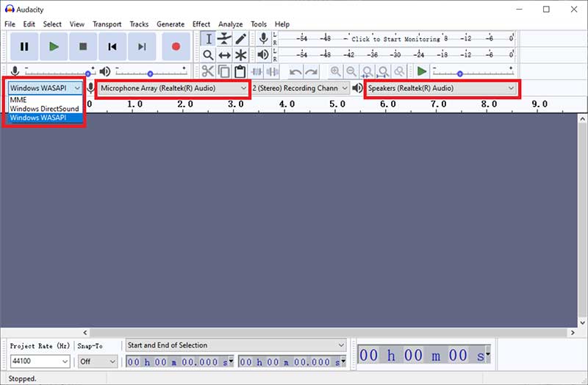This screenshot has height=385, width=588.
Task: Skip to end of project
Action: 142,46
